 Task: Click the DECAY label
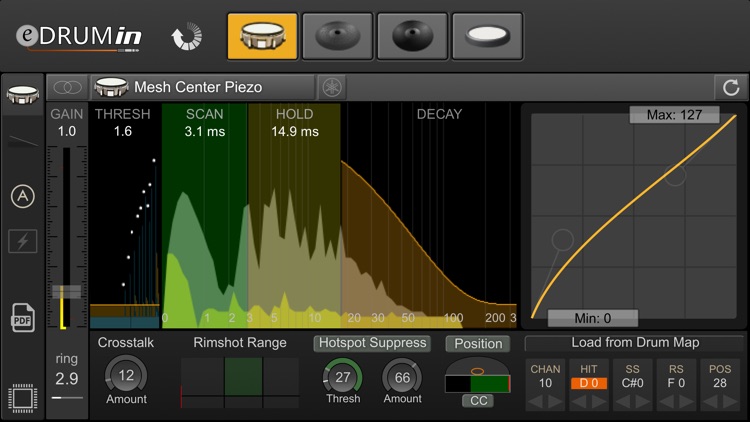pos(439,114)
